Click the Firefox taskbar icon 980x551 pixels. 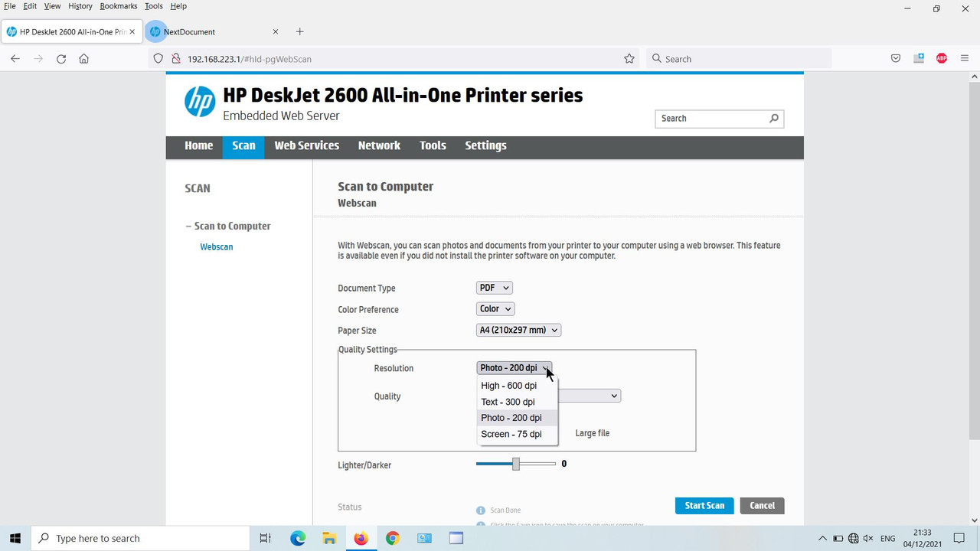point(361,538)
